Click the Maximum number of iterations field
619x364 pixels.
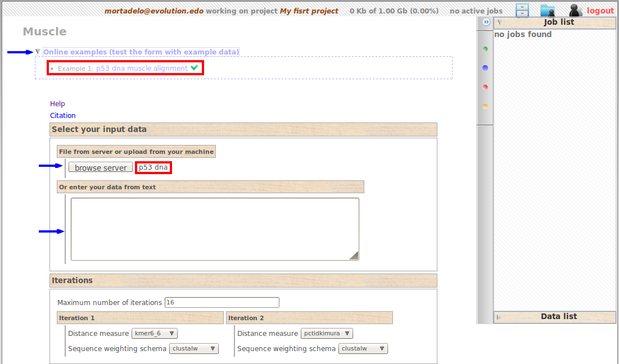[x=222, y=302]
